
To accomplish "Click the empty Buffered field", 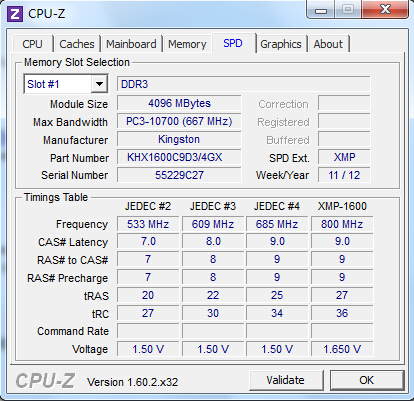I will (x=344, y=139).
